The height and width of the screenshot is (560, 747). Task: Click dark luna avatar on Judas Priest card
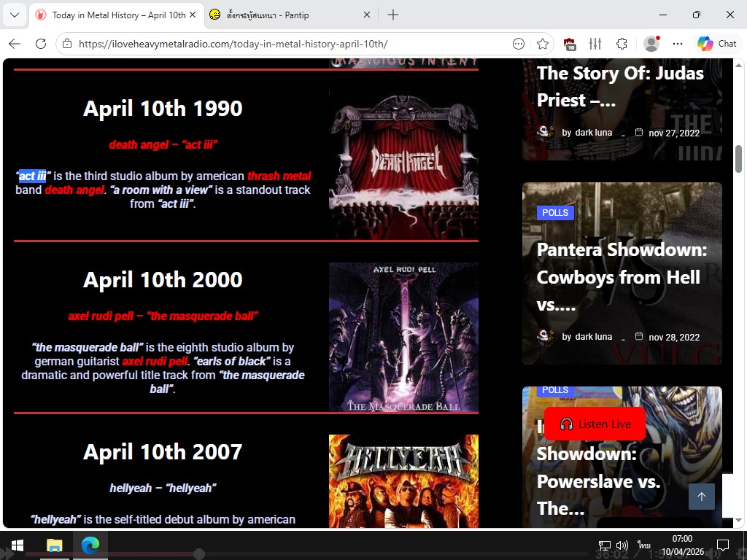tap(545, 132)
